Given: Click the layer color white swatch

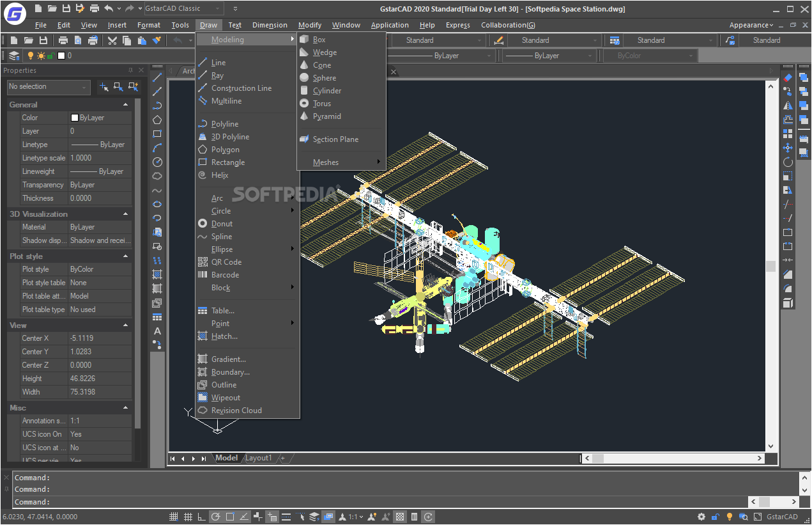Looking at the screenshot, I should (61, 56).
